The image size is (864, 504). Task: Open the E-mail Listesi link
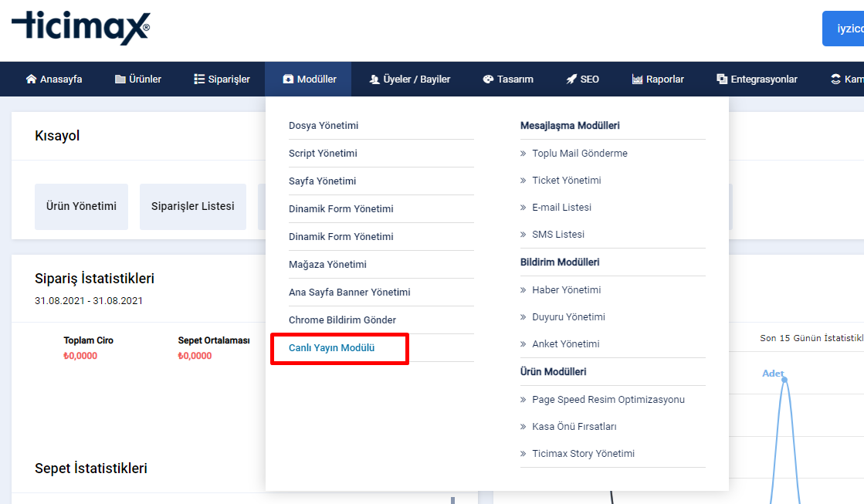point(561,207)
